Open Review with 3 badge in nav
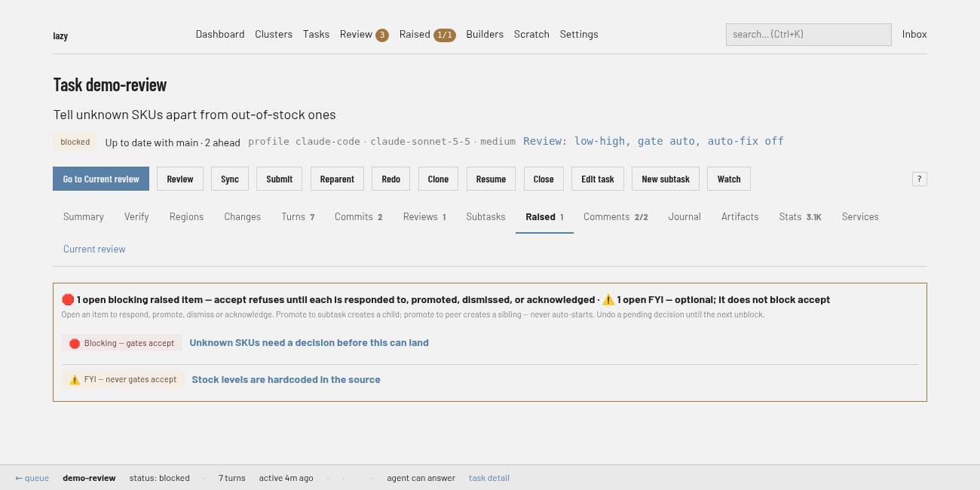Screen dimensions: 980x490 click(364, 35)
